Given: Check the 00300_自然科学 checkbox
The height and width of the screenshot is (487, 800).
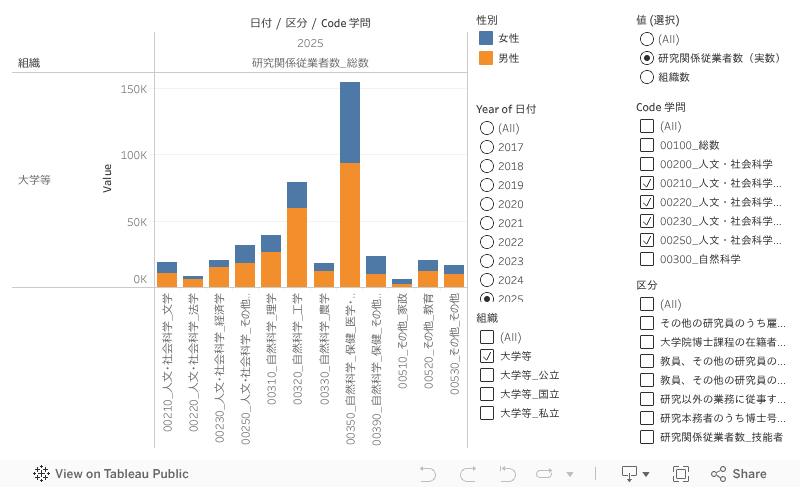Looking at the screenshot, I should tap(647, 259).
